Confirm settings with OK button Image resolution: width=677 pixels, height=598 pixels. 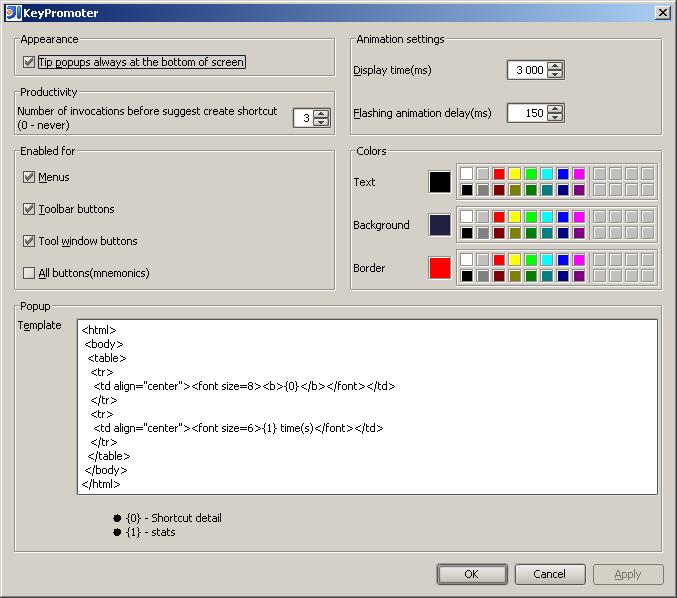pos(472,574)
